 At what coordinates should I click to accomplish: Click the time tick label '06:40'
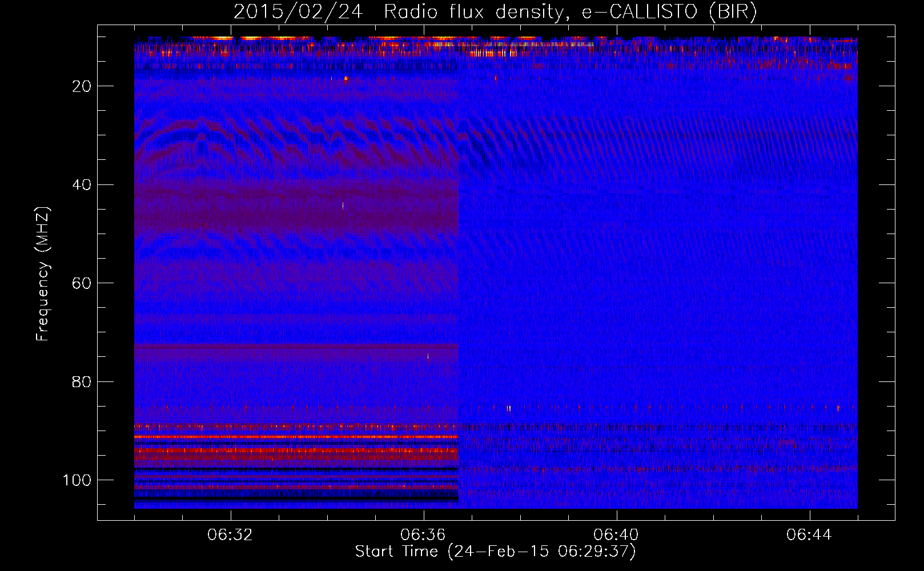tap(616, 535)
